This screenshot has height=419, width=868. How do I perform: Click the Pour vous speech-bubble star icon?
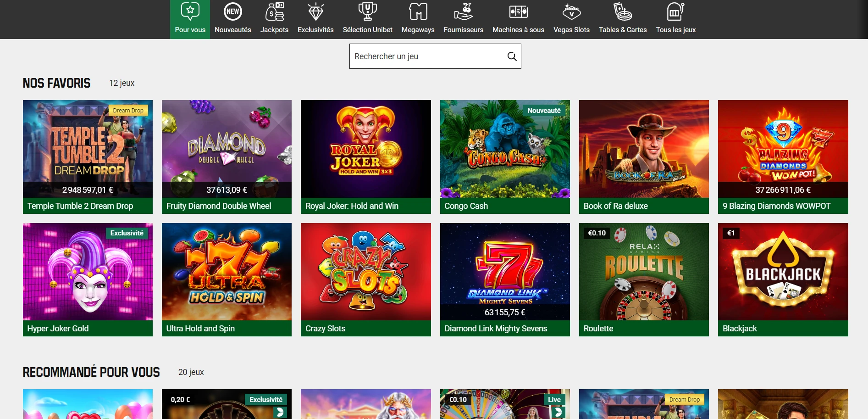(190, 11)
